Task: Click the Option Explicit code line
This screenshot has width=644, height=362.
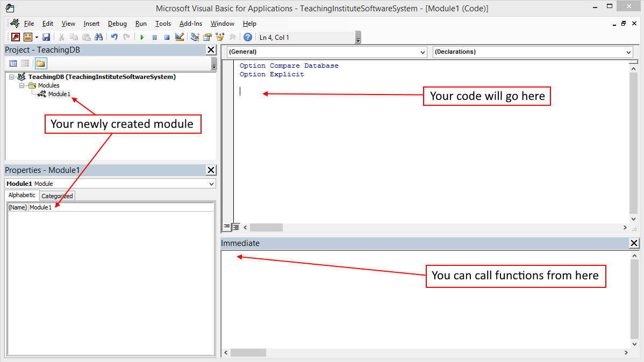Action: [x=272, y=74]
